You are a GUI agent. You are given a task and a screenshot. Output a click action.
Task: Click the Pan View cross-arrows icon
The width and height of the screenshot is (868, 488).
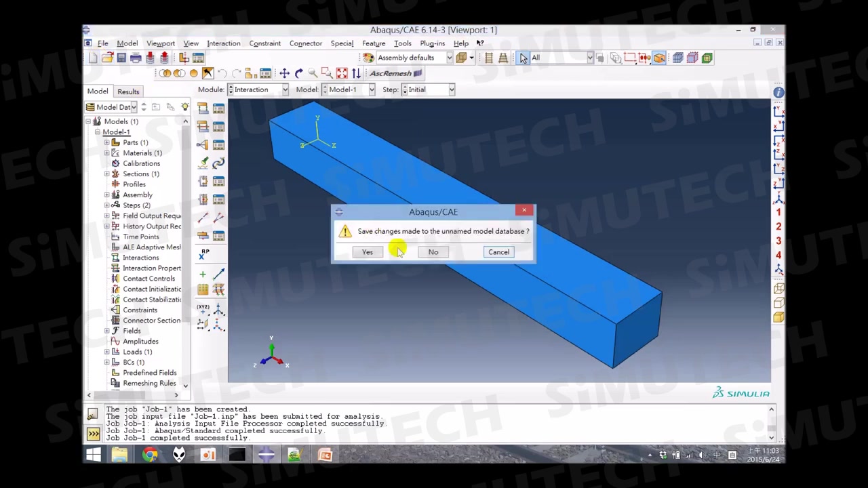tap(284, 73)
